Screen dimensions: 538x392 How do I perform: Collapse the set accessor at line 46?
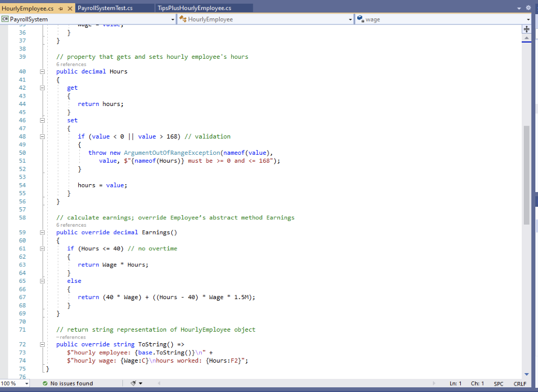tap(42, 120)
